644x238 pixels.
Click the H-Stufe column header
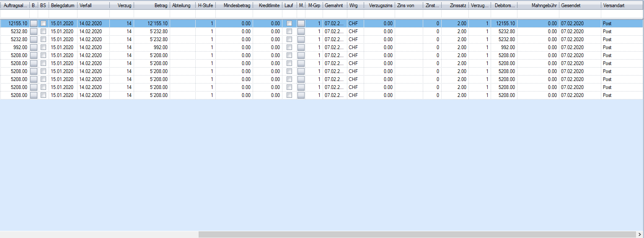(x=205, y=5)
